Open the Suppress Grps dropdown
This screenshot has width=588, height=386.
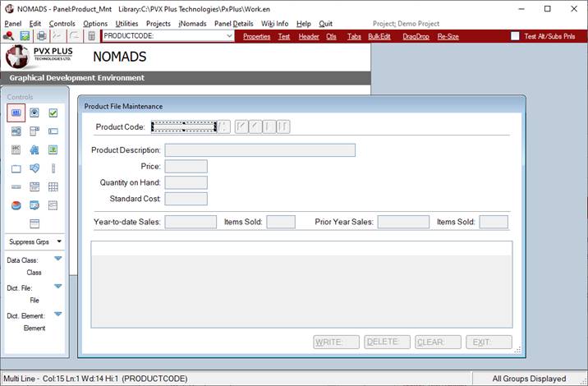[59, 241]
